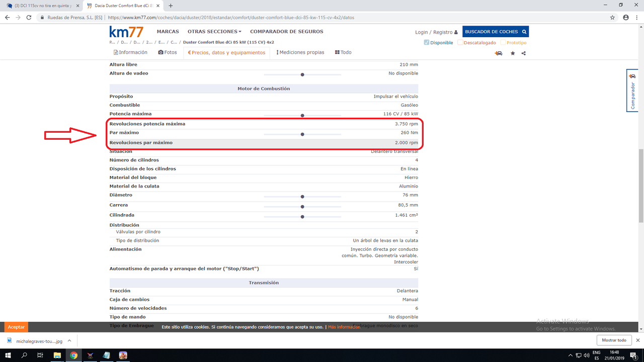Viewport: 644px width, 362px height.
Task: Open the Todo tab
Action: click(x=343, y=52)
